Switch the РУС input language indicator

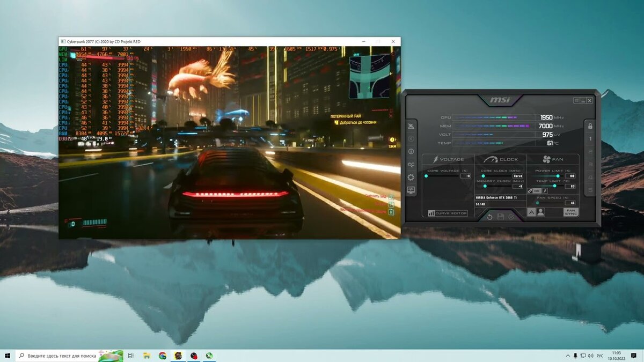pyautogui.click(x=600, y=356)
